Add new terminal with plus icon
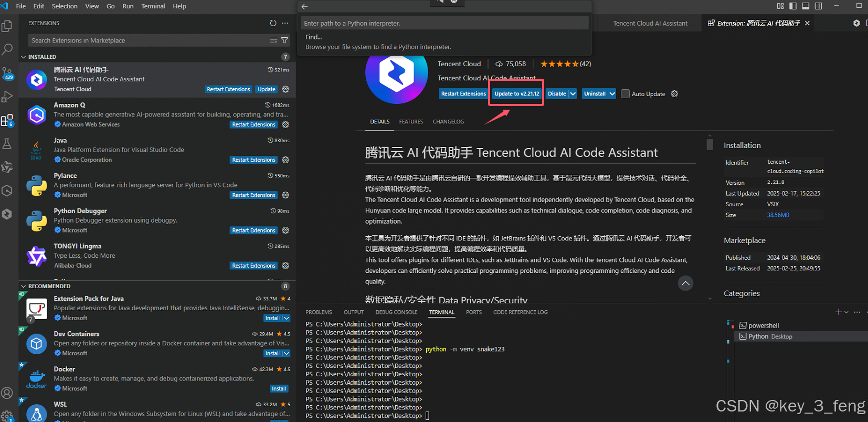 click(x=838, y=312)
